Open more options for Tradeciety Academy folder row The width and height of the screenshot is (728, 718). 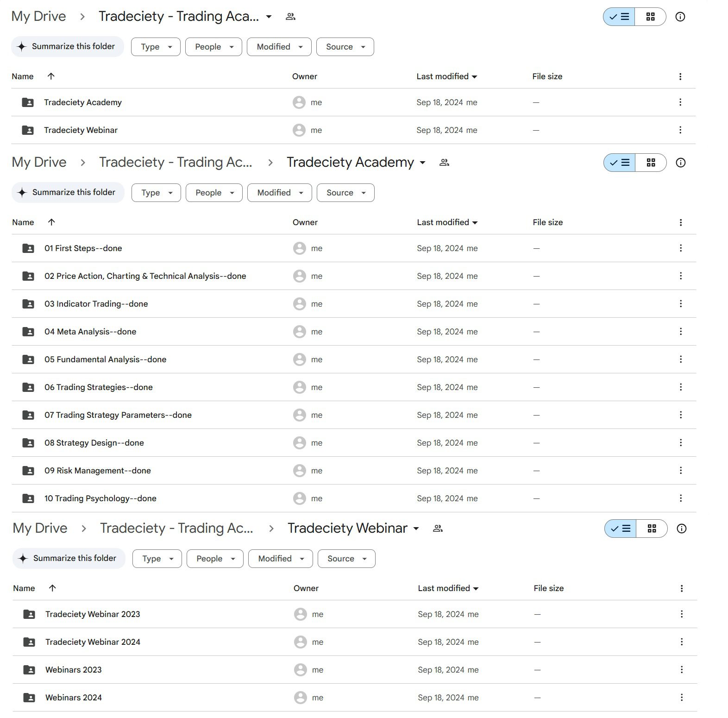(x=680, y=102)
